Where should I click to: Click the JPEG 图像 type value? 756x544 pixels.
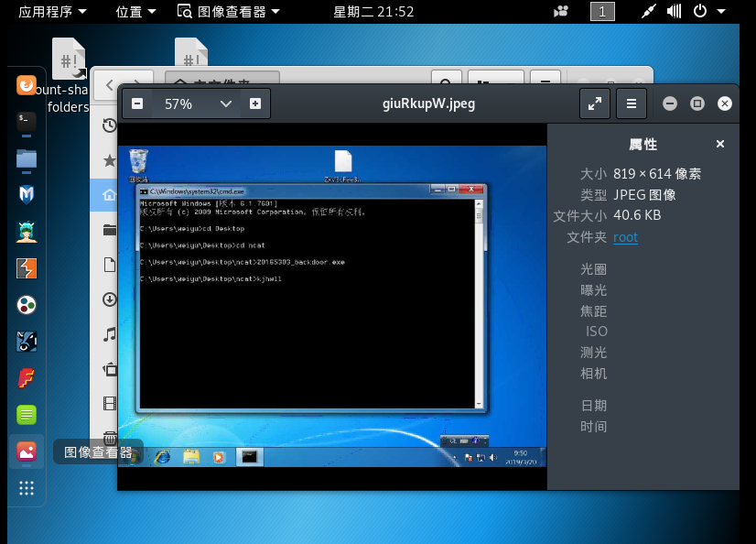tap(644, 195)
